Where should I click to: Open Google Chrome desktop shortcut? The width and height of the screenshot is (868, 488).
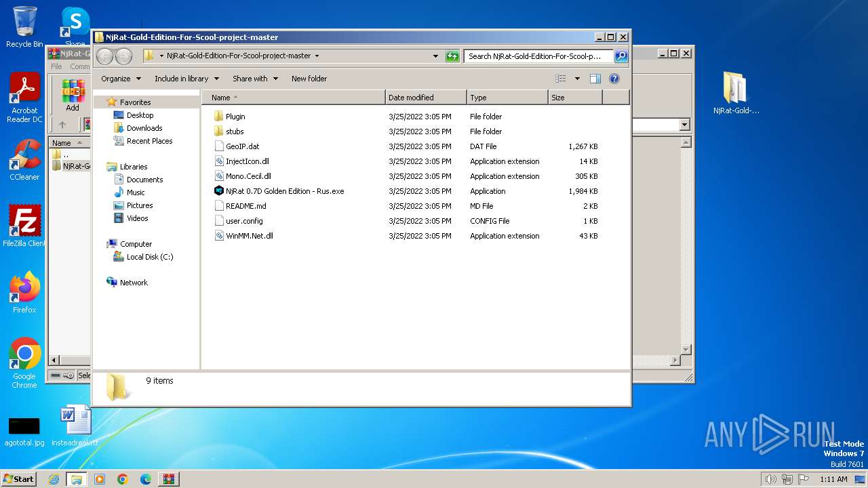(24, 363)
